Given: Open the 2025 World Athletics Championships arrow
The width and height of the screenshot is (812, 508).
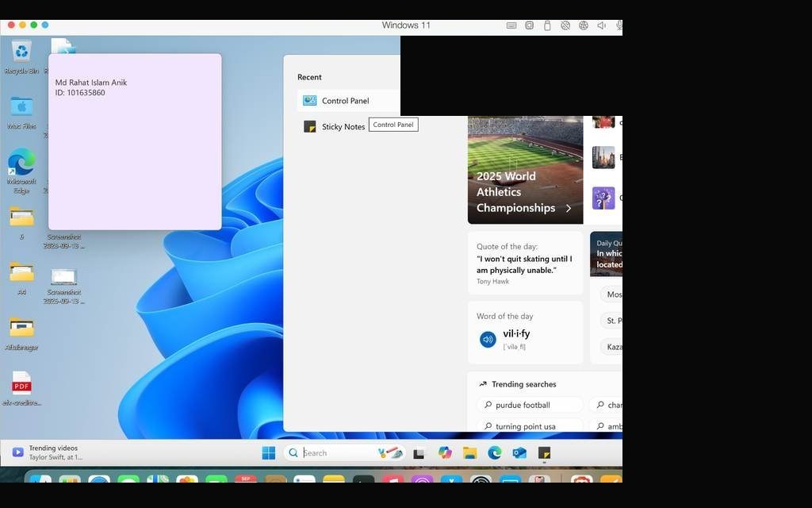Looking at the screenshot, I should pyautogui.click(x=569, y=208).
